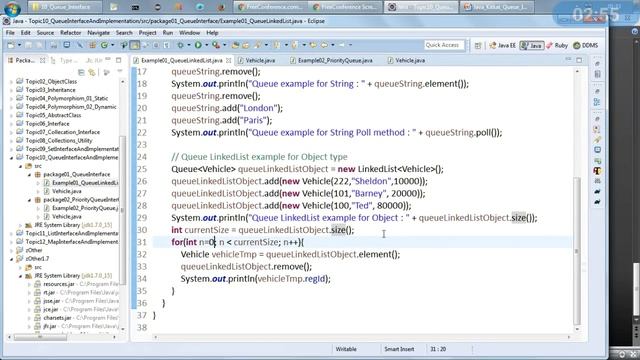Viewport: 640px width, 360px height.
Task: Open the Help menu
Action: pos(212,33)
